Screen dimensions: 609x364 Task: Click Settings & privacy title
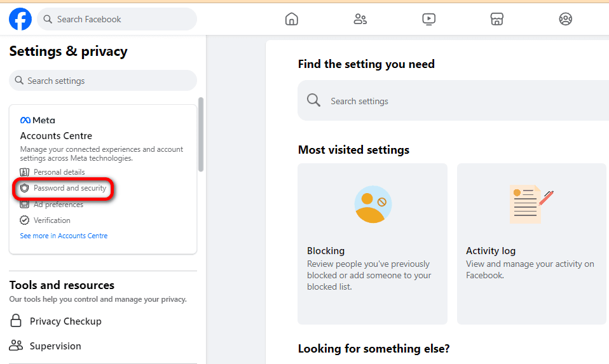pyautogui.click(x=69, y=51)
